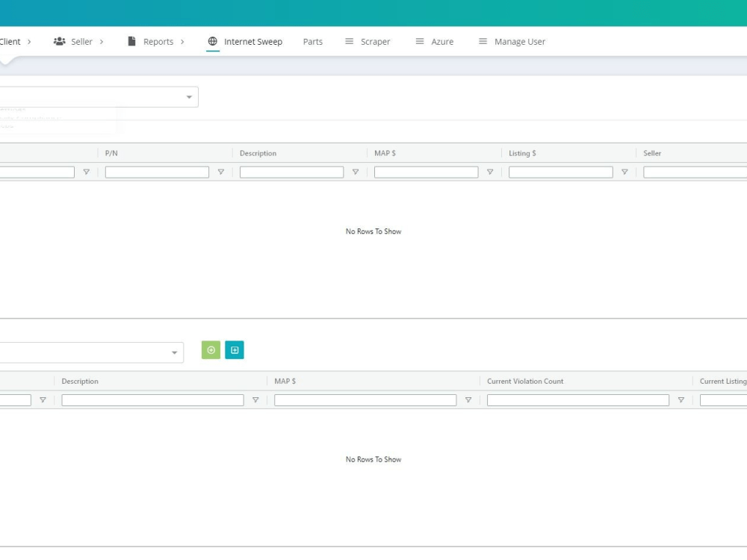The width and height of the screenshot is (747, 560).
Task: Open the Reports menu
Action: (x=157, y=41)
